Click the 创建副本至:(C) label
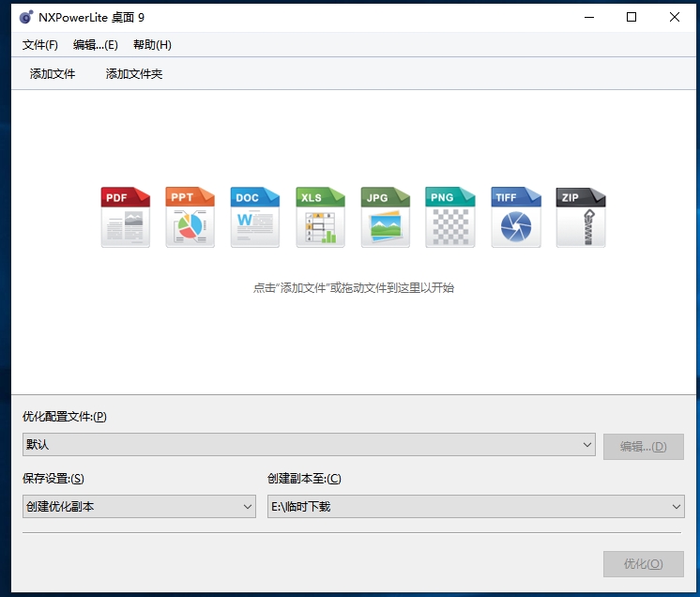The height and width of the screenshot is (597, 700). (304, 479)
